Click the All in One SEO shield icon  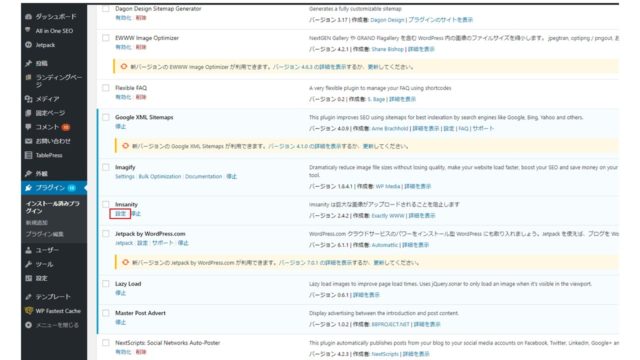(28, 30)
